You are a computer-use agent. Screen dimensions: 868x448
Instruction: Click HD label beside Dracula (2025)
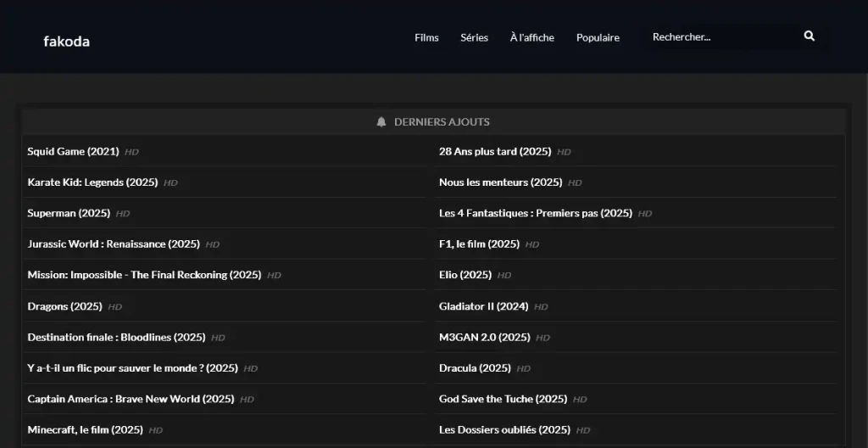tap(523, 369)
